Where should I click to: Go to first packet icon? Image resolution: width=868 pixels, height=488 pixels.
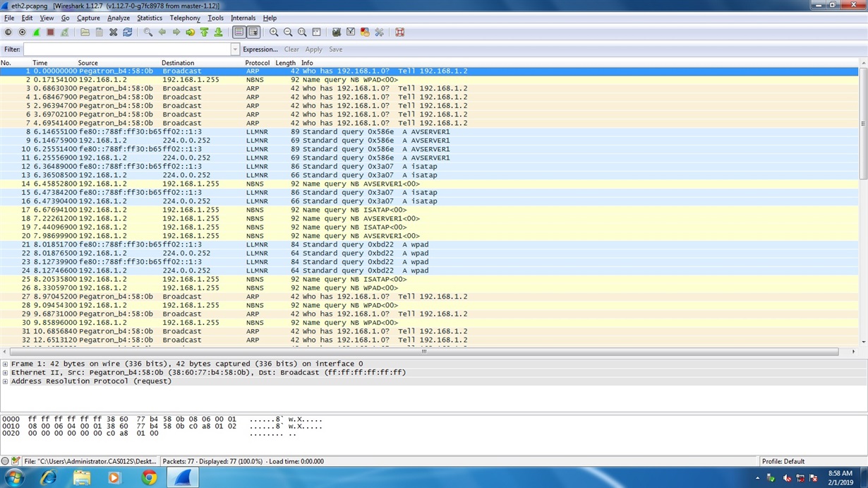(x=205, y=32)
